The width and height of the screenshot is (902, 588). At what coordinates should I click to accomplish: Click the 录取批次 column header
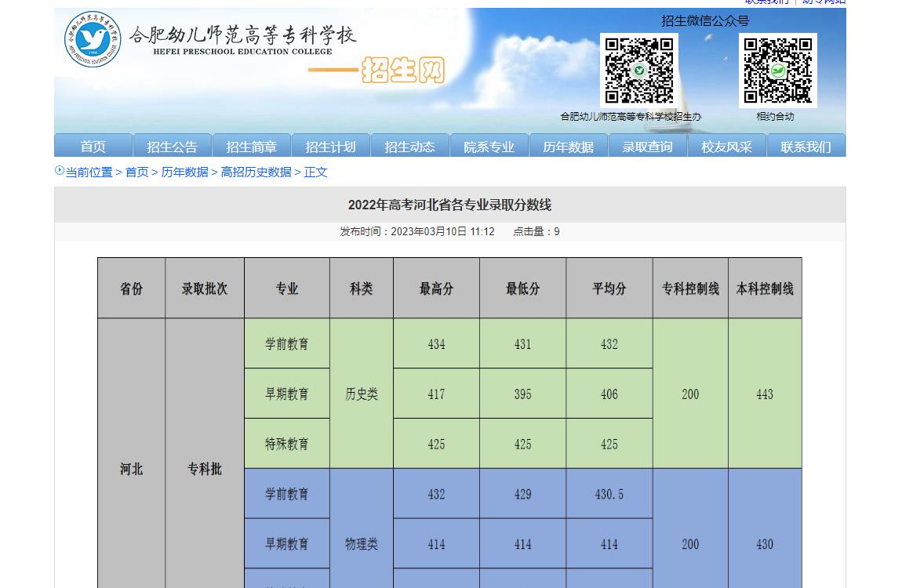pyautogui.click(x=205, y=288)
